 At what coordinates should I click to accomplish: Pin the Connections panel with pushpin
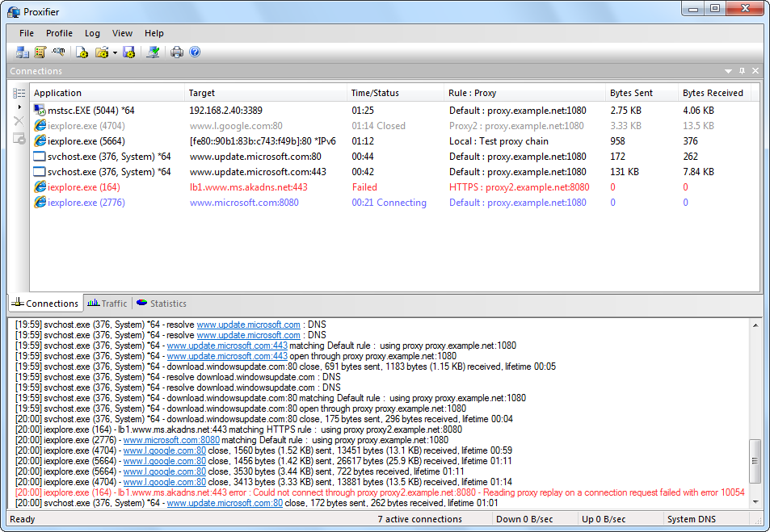[x=743, y=71]
